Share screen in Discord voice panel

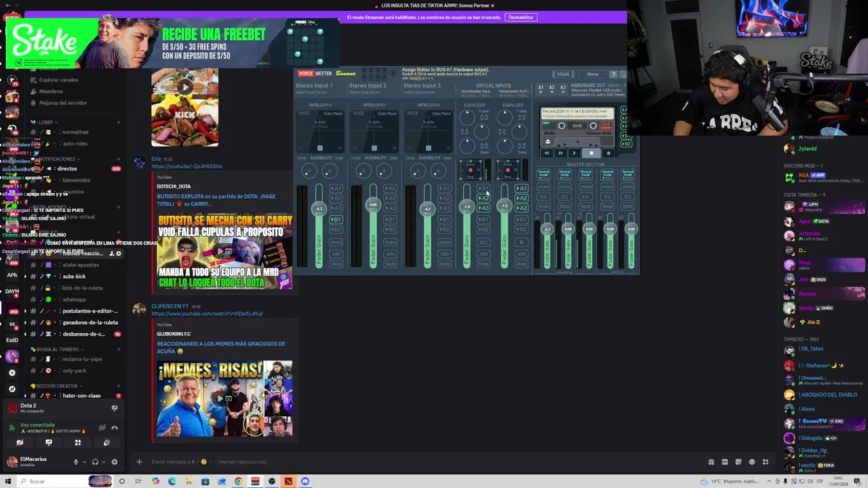tap(49, 443)
